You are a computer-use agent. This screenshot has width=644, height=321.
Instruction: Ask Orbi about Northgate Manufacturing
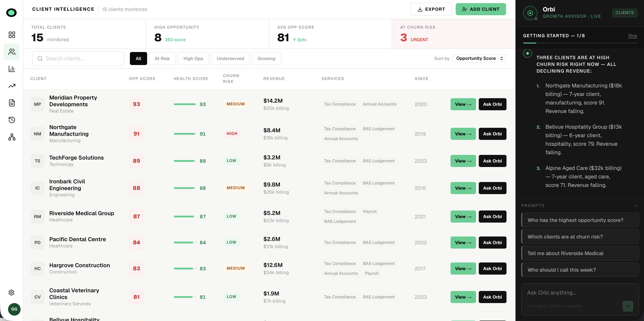point(492,134)
